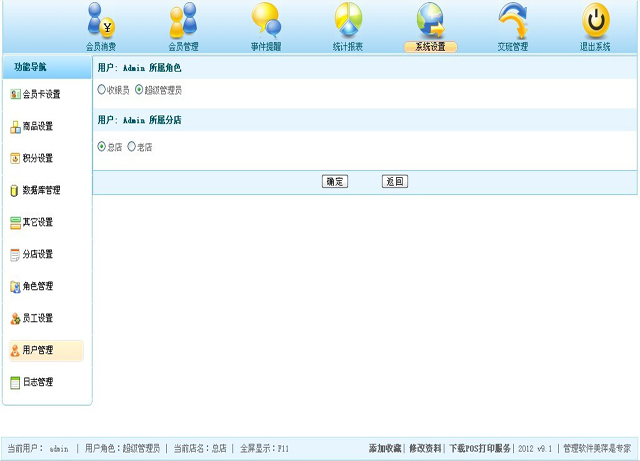
Task: Click the 修改资料 footer link
Action: (425, 449)
